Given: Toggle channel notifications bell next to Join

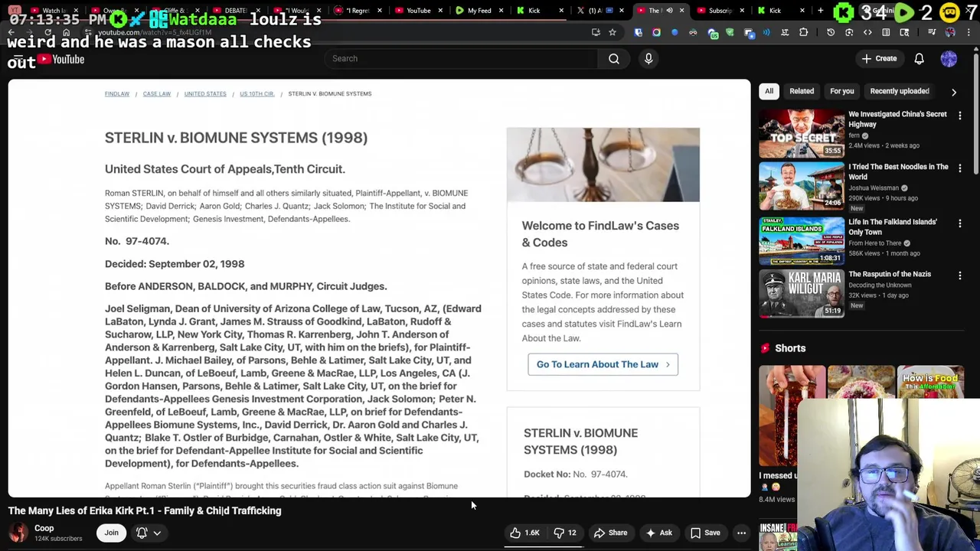Looking at the screenshot, I should [x=142, y=533].
